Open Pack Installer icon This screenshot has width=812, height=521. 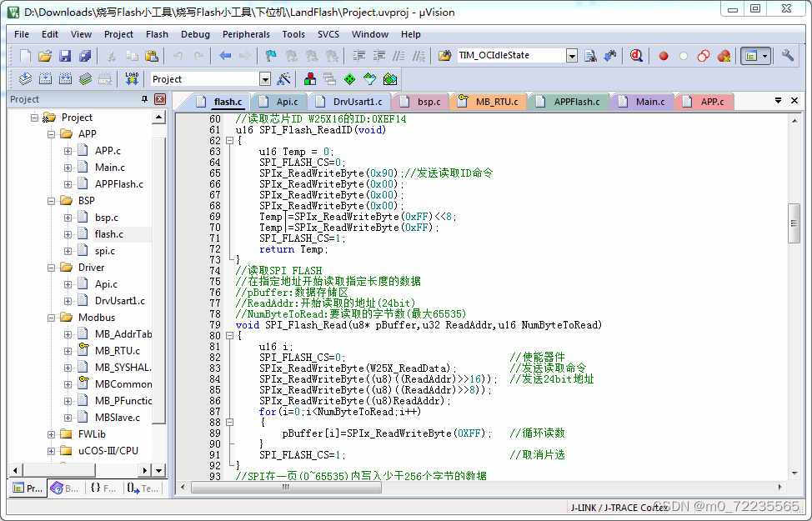click(x=390, y=78)
